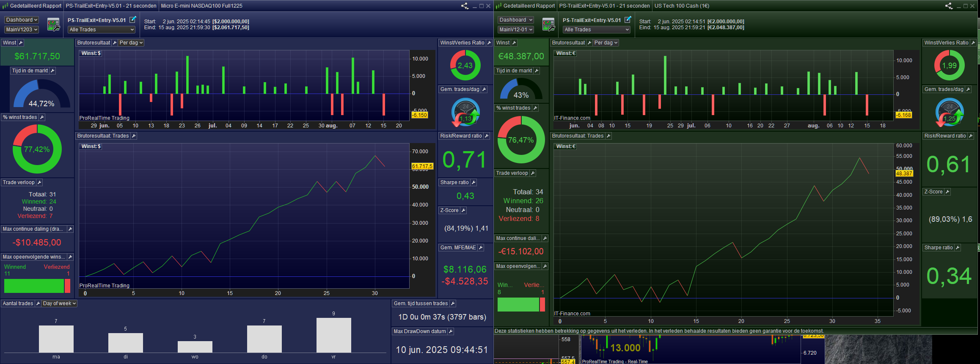Image resolution: width=980 pixels, height=364 pixels.
Task: Click the "(89,03%) 1,6" Z-Score value
Action: point(950,219)
